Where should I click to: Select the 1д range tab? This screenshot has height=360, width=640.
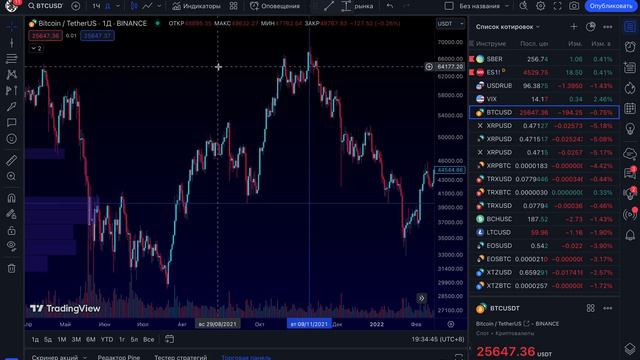pyautogui.click(x=36, y=340)
